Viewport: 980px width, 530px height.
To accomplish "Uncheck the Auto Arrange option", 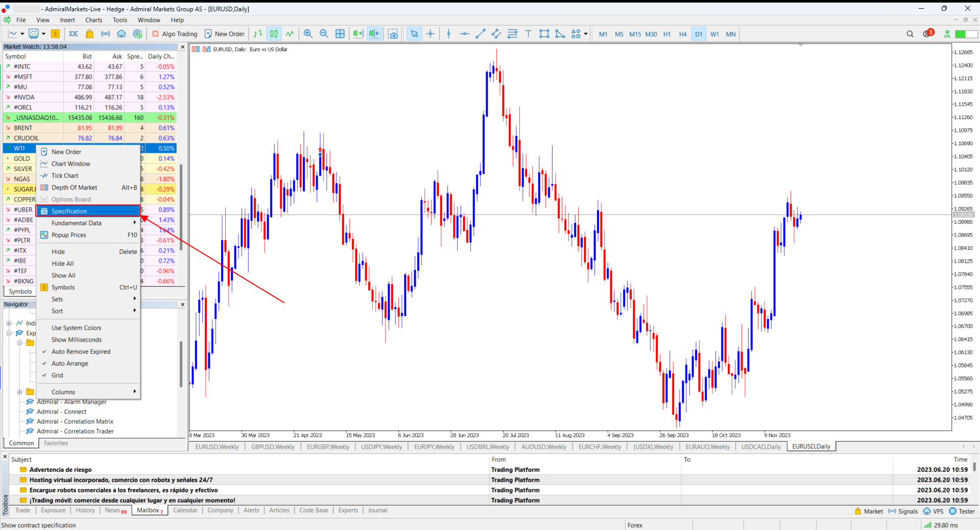I will point(69,363).
